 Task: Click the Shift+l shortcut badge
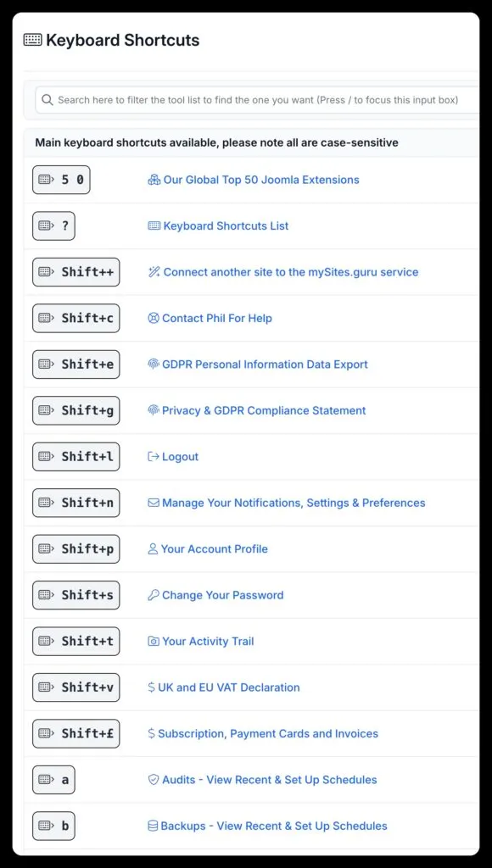click(x=75, y=457)
